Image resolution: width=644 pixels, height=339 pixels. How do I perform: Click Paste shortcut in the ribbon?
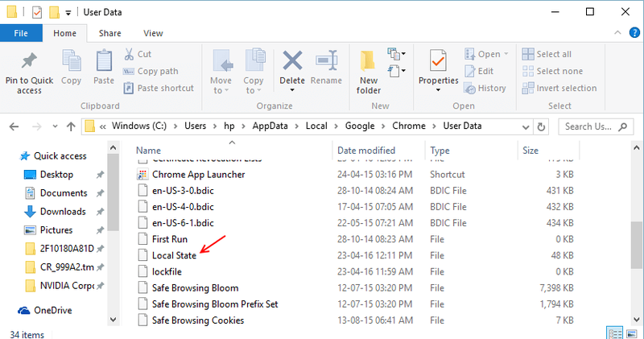click(x=159, y=88)
